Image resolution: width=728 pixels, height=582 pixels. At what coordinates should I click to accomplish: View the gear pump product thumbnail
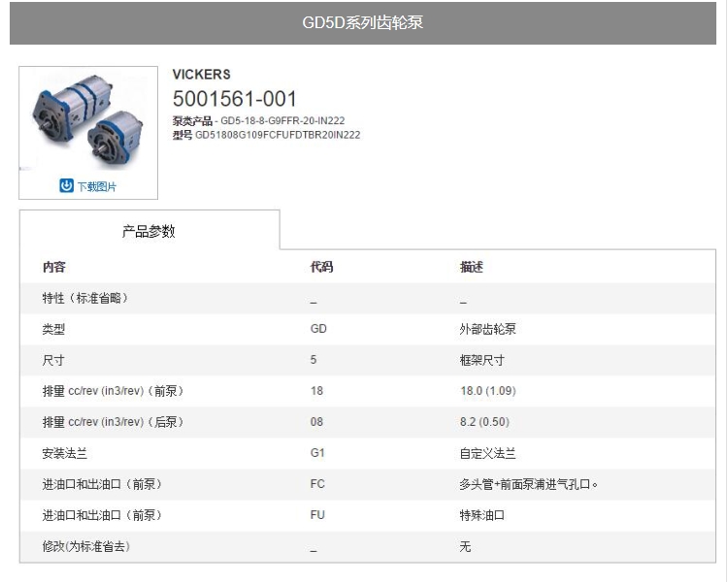point(88,121)
